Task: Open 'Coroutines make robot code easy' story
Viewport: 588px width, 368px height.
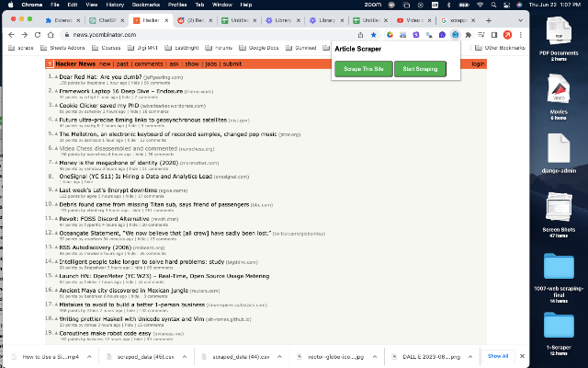Action: tap(105, 333)
